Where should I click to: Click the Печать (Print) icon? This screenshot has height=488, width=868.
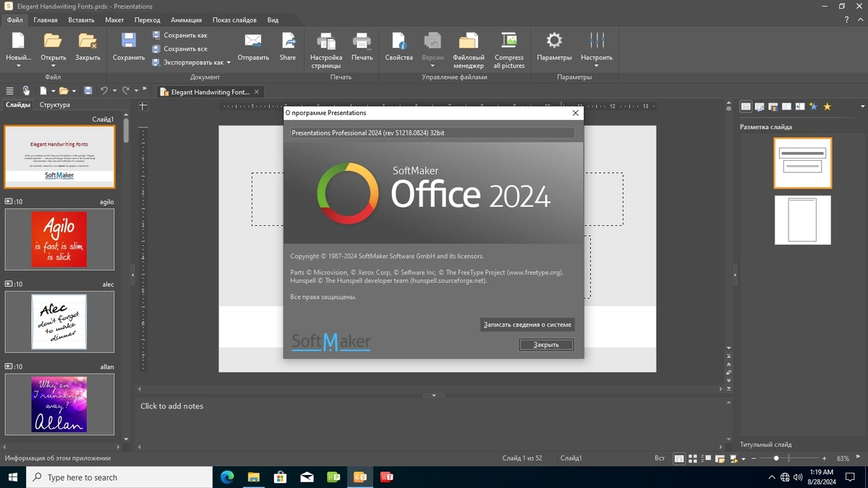tap(362, 41)
